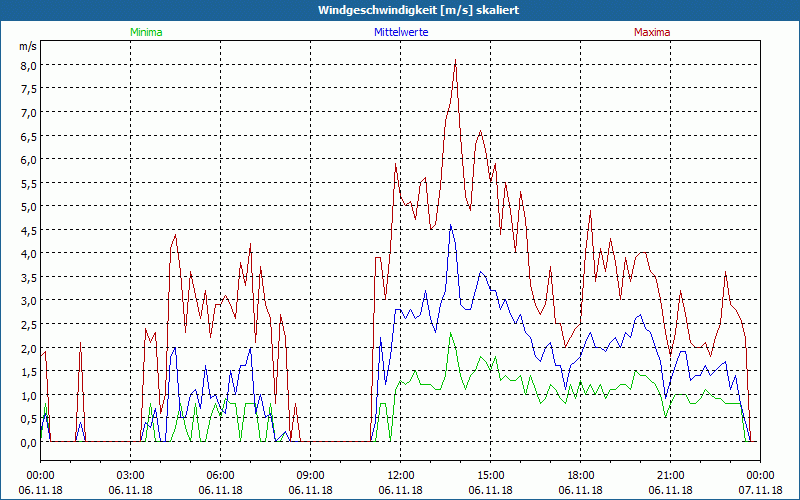Click the 7,0 y-axis value
Viewport: 800px width, 500px height.
[29, 113]
